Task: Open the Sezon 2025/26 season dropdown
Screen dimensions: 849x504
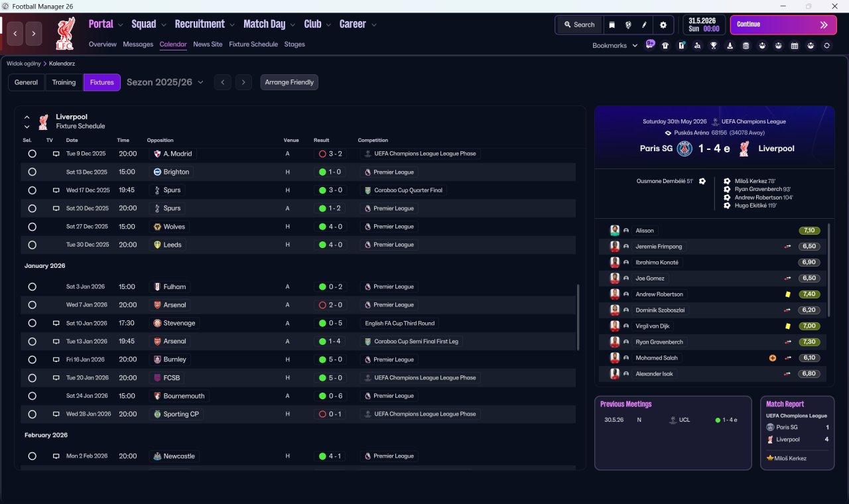Action: [x=165, y=82]
